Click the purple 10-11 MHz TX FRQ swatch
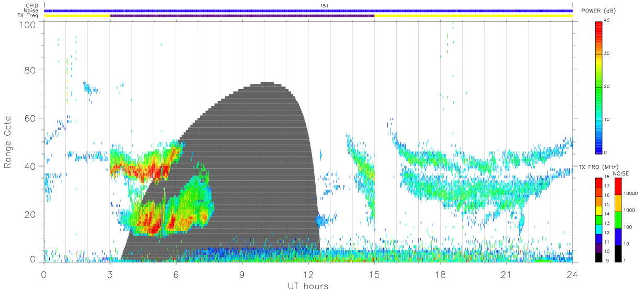The image size is (644, 297). coord(599,247)
